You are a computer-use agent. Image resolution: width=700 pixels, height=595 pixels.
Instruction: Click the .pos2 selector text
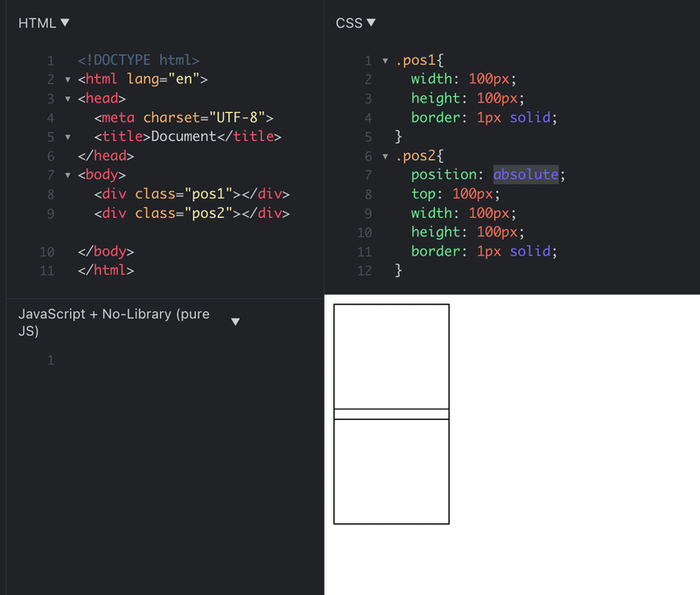point(415,156)
